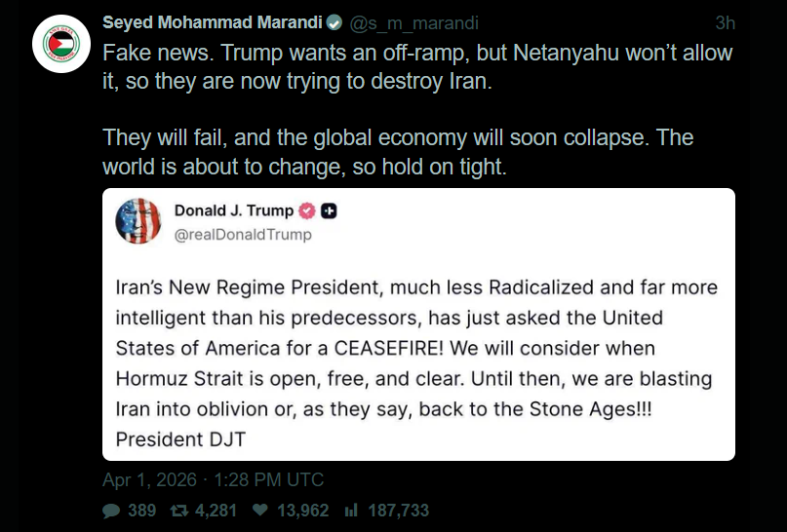
Task: Open Donald J. Trump's flag-face avatar
Action: 138,221
